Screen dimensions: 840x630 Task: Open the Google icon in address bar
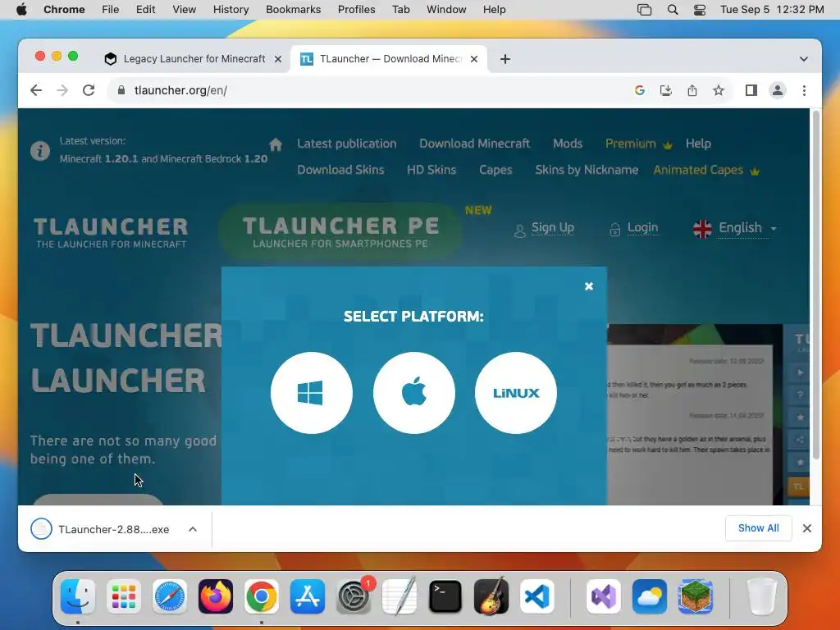click(639, 90)
